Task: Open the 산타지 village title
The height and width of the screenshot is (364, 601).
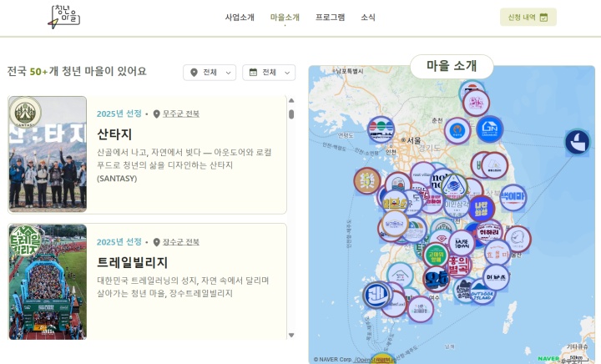Action: (x=114, y=134)
